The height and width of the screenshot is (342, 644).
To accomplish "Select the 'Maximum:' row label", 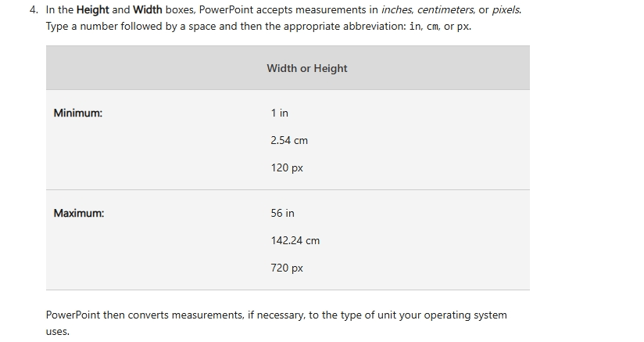I will 79,214.
